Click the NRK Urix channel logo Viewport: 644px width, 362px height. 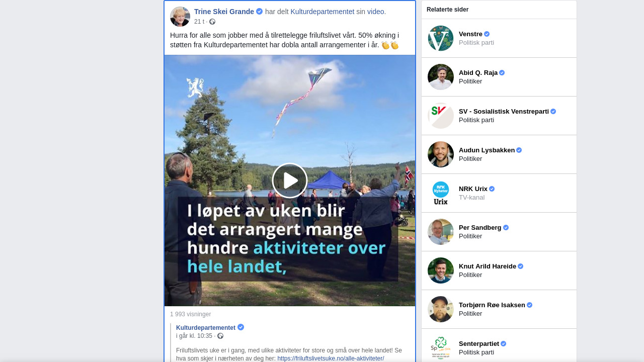click(x=441, y=193)
